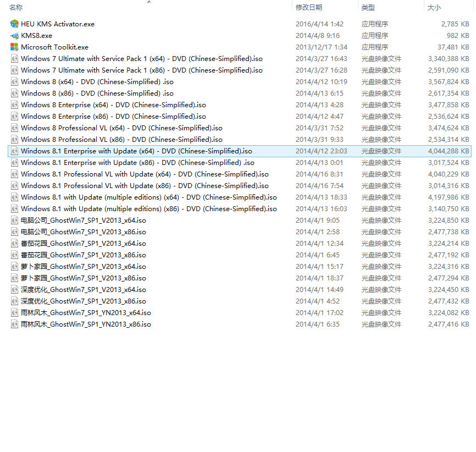Click the size value 4,044,288 KB

point(449,151)
